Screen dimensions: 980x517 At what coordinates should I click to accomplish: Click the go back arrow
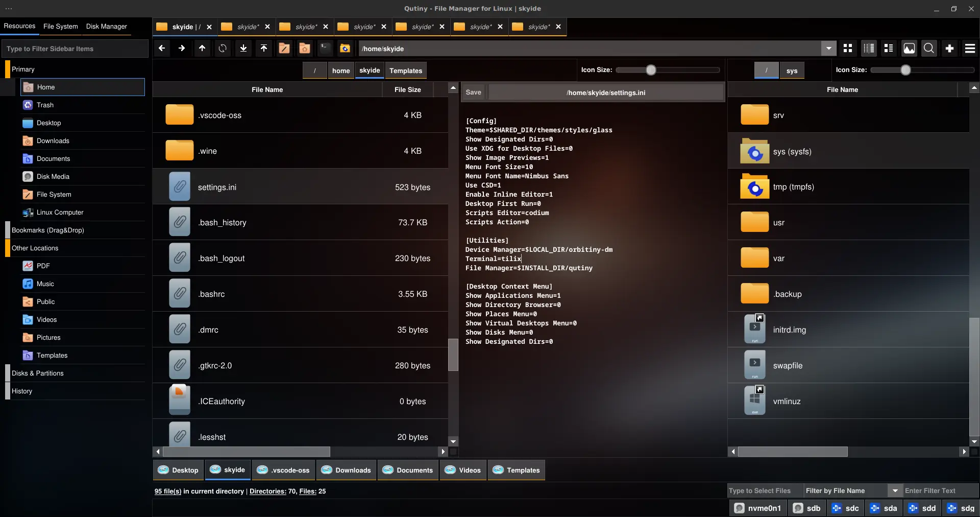(162, 49)
